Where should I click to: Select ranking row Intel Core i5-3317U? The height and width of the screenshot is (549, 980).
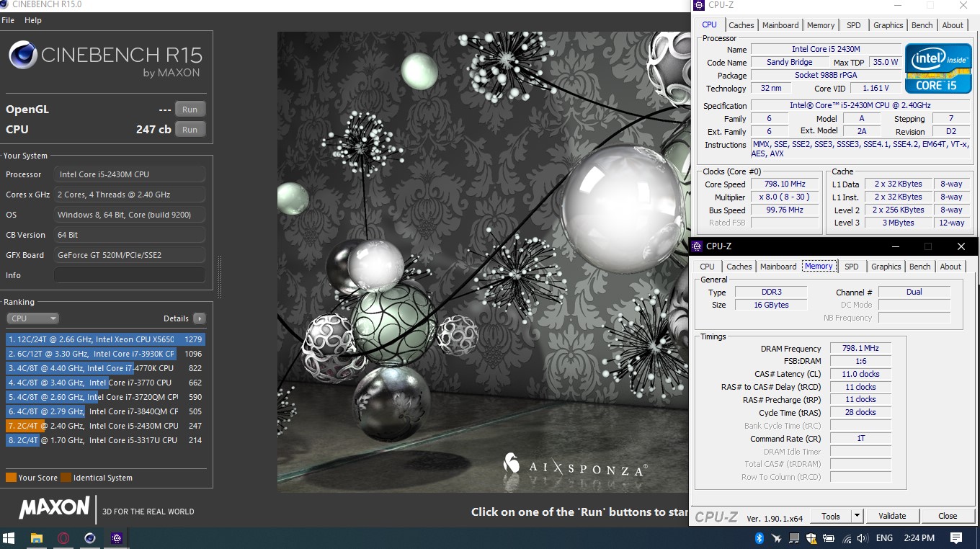pyautogui.click(x=106, y=440)
